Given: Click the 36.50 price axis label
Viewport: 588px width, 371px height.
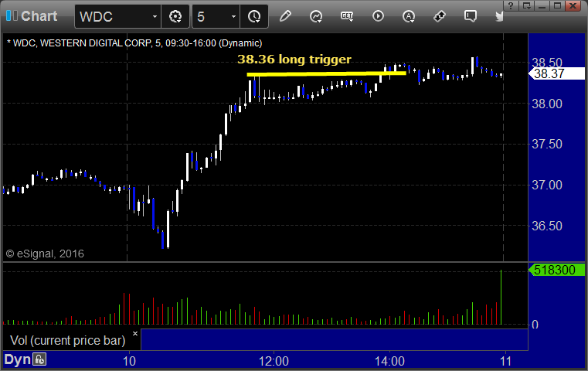Looking at the screenshot, I should pos(547,226).
